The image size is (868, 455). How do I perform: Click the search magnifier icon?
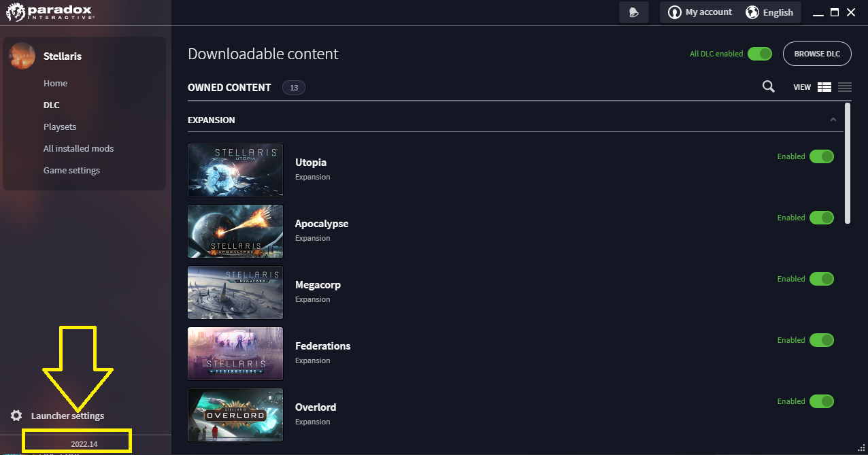769,87
